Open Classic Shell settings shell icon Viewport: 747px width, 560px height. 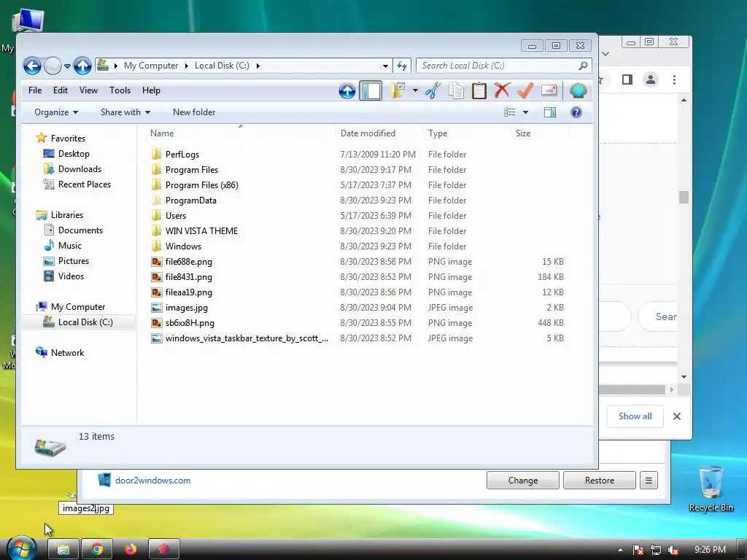click(578, 90)
